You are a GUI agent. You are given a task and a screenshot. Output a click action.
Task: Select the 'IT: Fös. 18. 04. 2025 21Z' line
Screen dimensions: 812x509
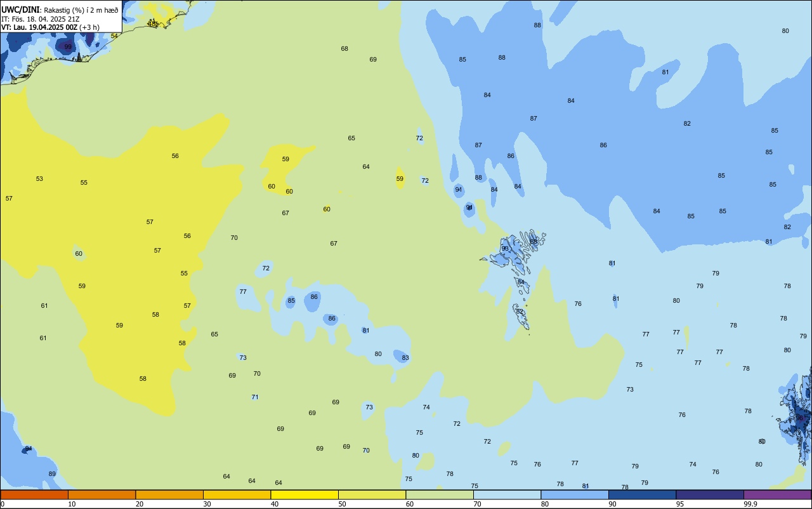pos(40,19)
